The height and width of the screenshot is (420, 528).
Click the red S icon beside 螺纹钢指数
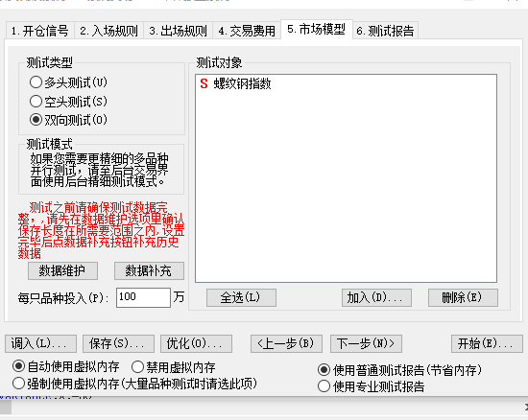tap(204, 83)
